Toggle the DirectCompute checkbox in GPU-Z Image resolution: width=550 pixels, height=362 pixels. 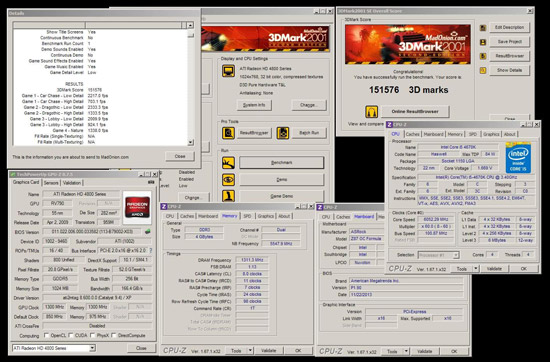(114, 336)
